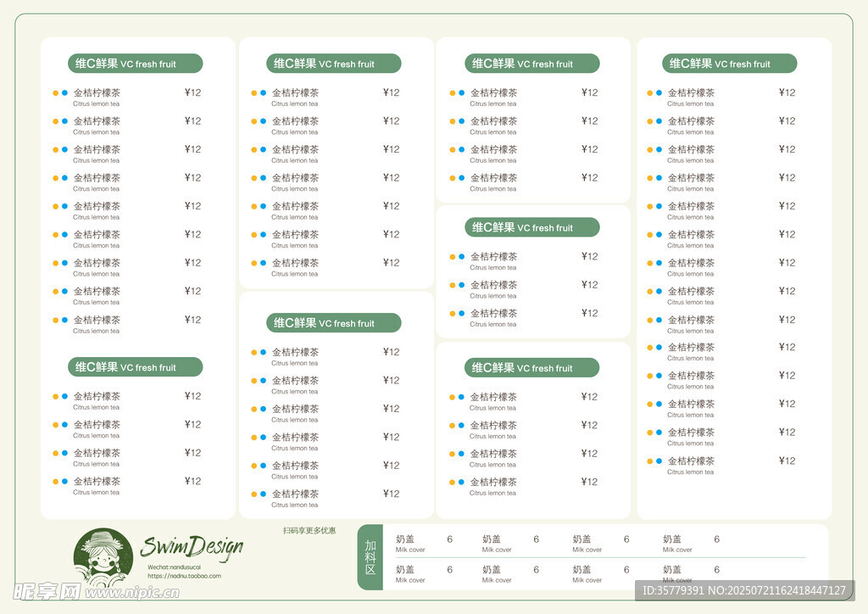This screenshot has width=868, height=614.
Task: Select the lower 维C鲜果 header in the second column
Action: coord(333,323)
